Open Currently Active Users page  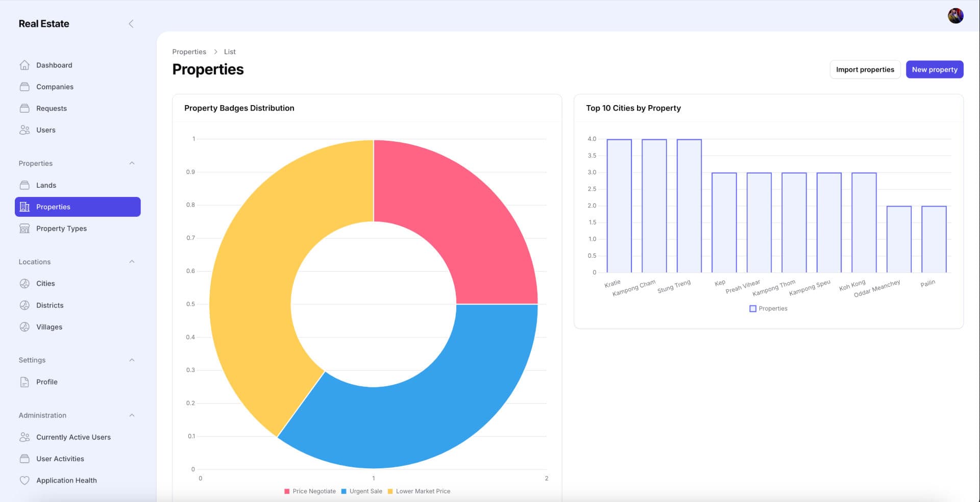(x=78, y=437)
